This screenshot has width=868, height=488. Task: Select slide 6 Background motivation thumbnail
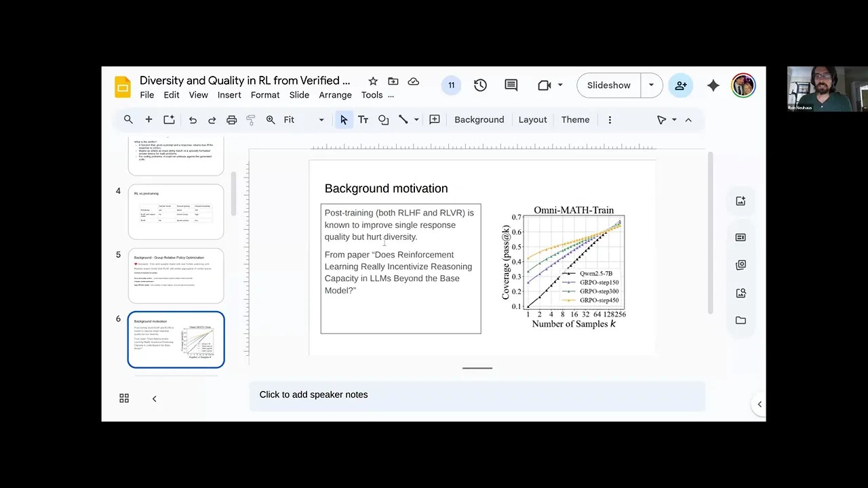(176, 340)
